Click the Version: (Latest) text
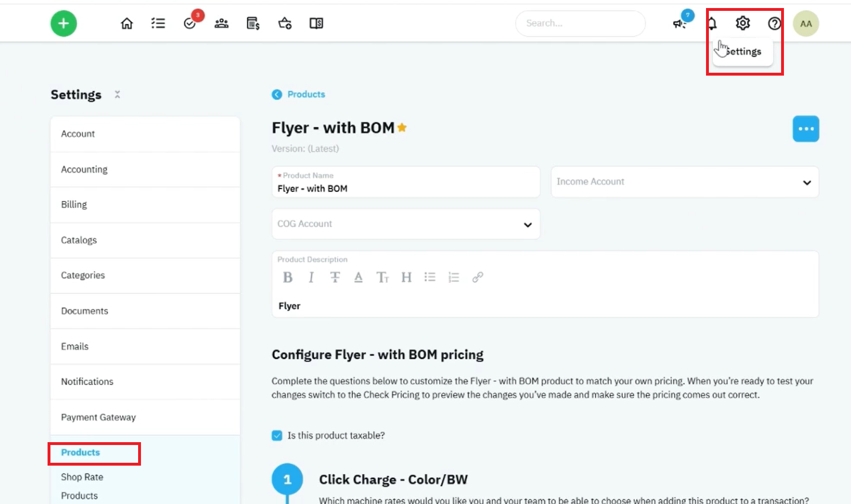This screenshot has width=851, height=504. pos(305,149)
